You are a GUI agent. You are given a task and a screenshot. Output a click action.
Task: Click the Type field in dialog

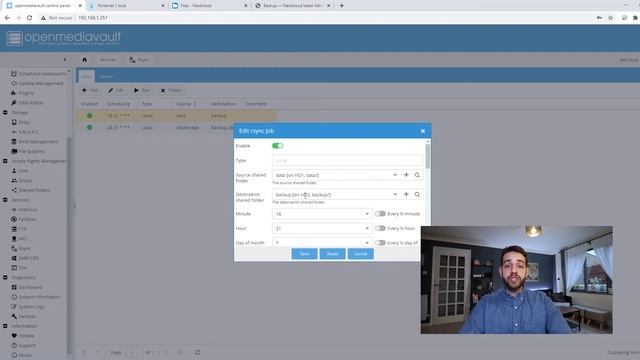[348, 160]
